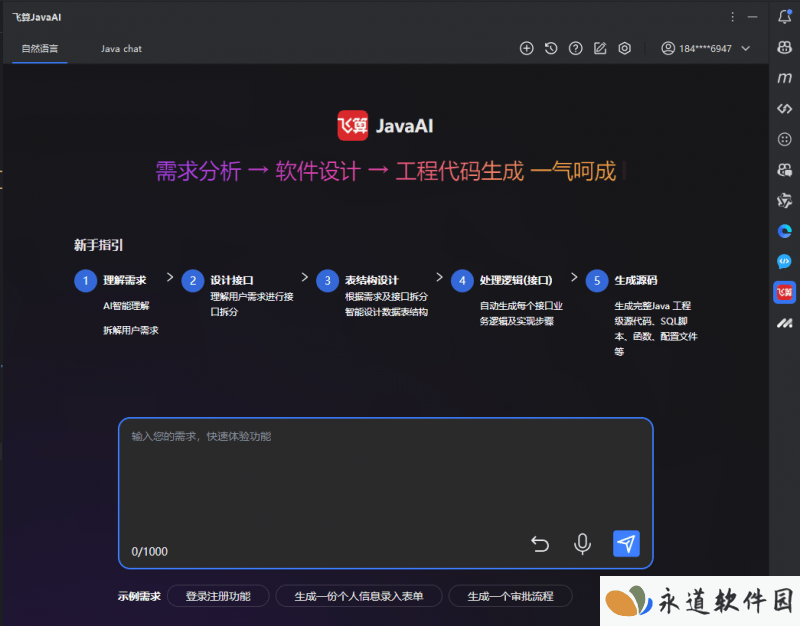Viewport: 800px width, 626px height.
Task: Click the 新手指引 heading
Action: [98, 245]
